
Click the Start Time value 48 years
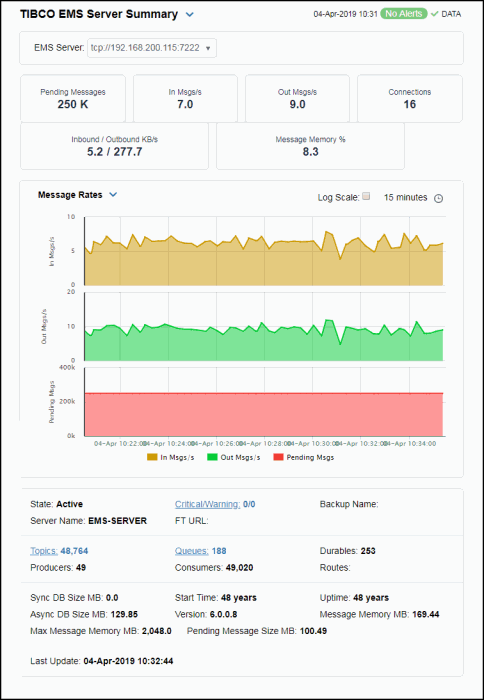[x=239, y=598]
